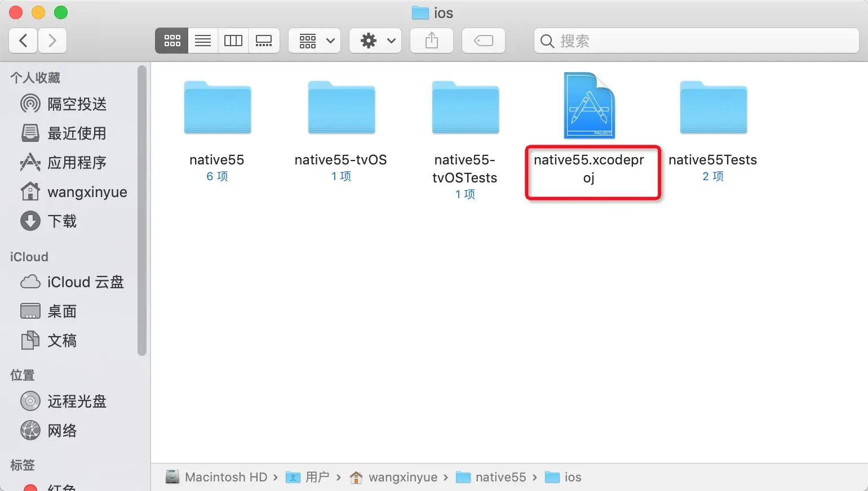868x491 pixels.
Task: Click ios in path bar
Action: click(563, 477)
